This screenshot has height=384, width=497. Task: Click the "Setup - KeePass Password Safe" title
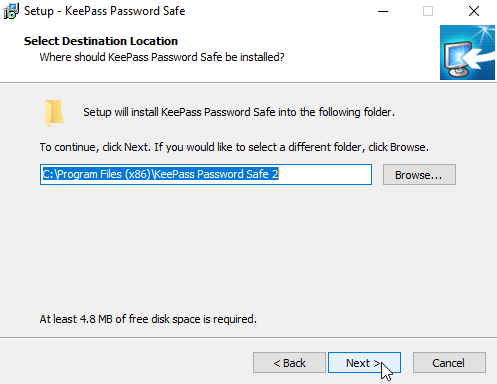[x=105, y=11]
